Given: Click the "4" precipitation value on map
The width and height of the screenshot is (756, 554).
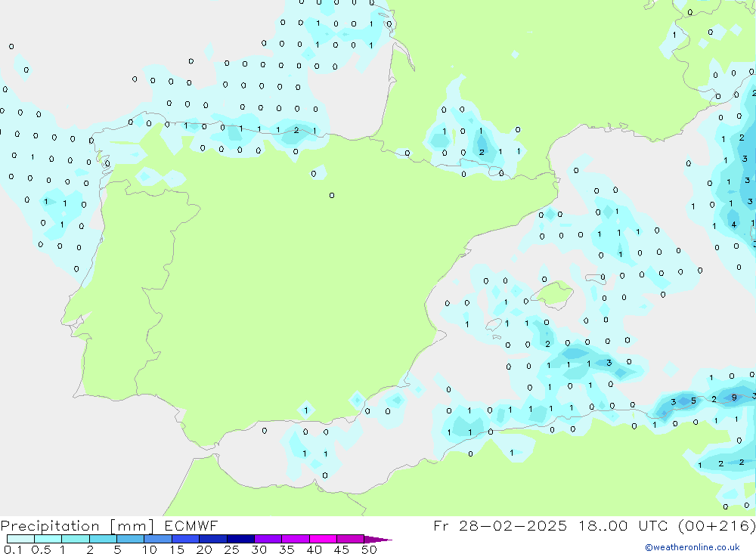Looking at the screenshot, I should click(734, 224).
